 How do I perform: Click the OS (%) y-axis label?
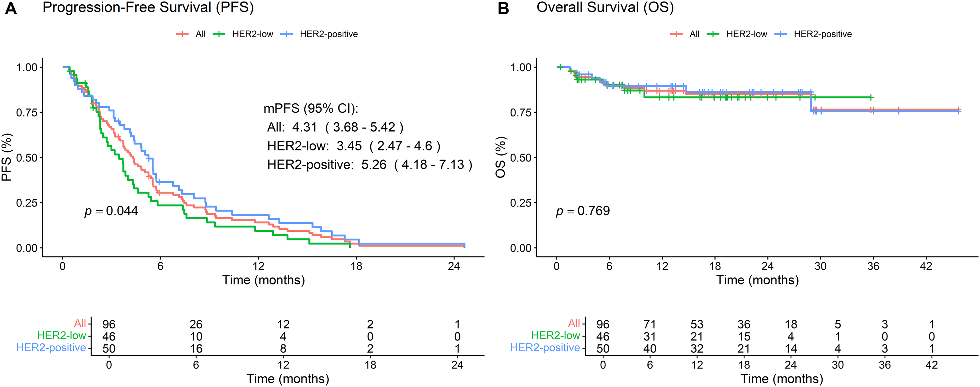click(x=501, y=157)
